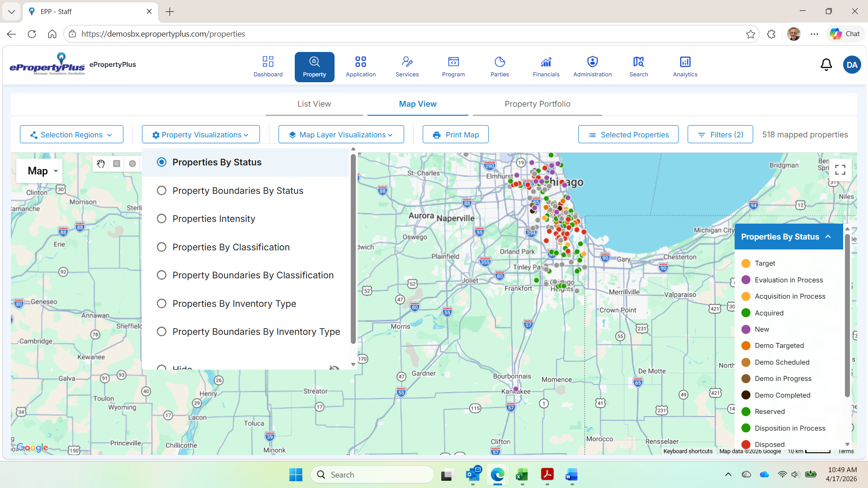Image resolution: width=868 pixels, height=488 pixels.
Task: Open Map Layer Visualizations dropdown
Action: tap(341, 135)
